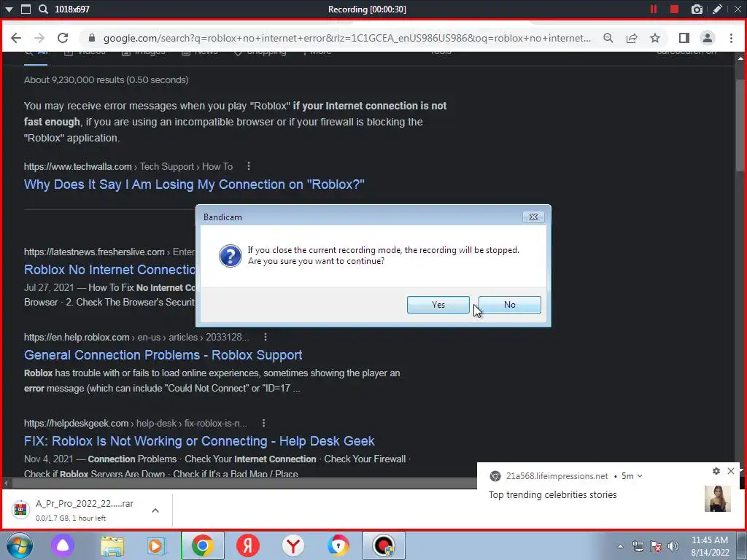Switch to Bandicam in taskbar
This screenshot has width=747, height=560.
click(384, 545)
